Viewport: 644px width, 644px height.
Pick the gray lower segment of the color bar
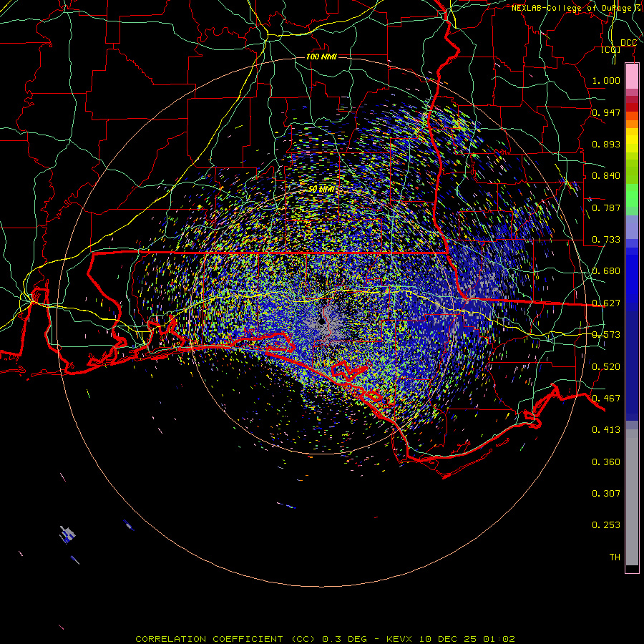point(632,497)
